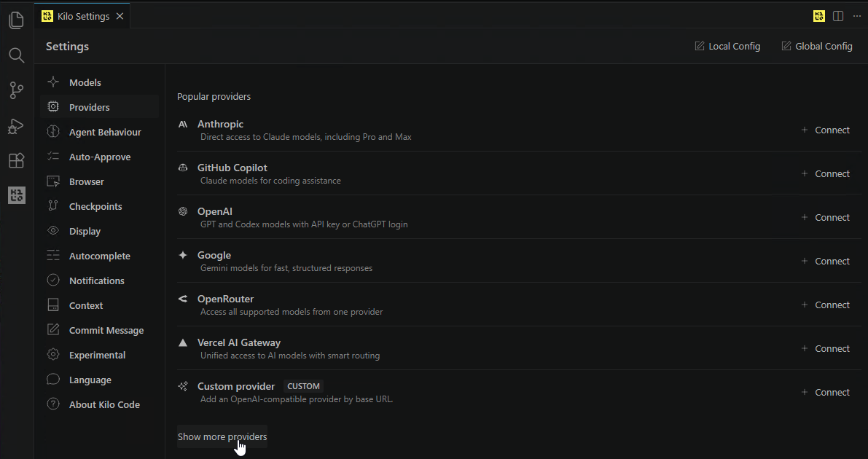This screenshot has height=459, width=868.
Task: Click the Kilo icon in the top-right editor actions
Action: (x=818, y=16)
